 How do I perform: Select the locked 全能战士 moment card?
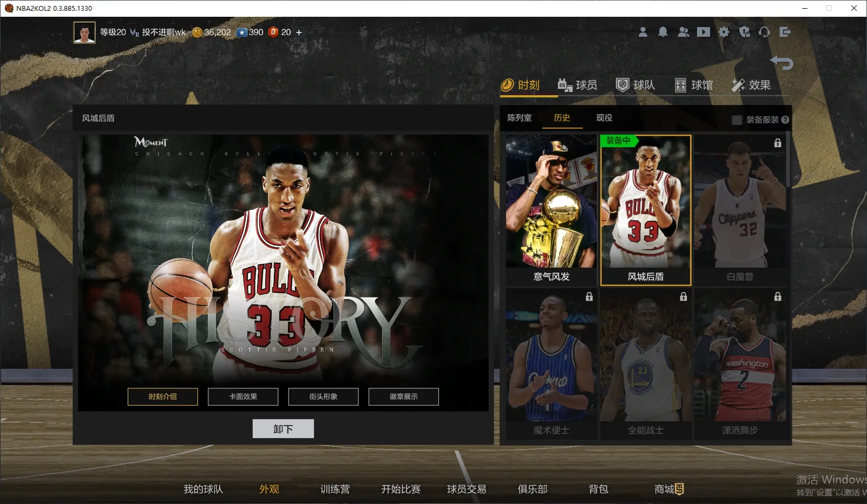646,363
